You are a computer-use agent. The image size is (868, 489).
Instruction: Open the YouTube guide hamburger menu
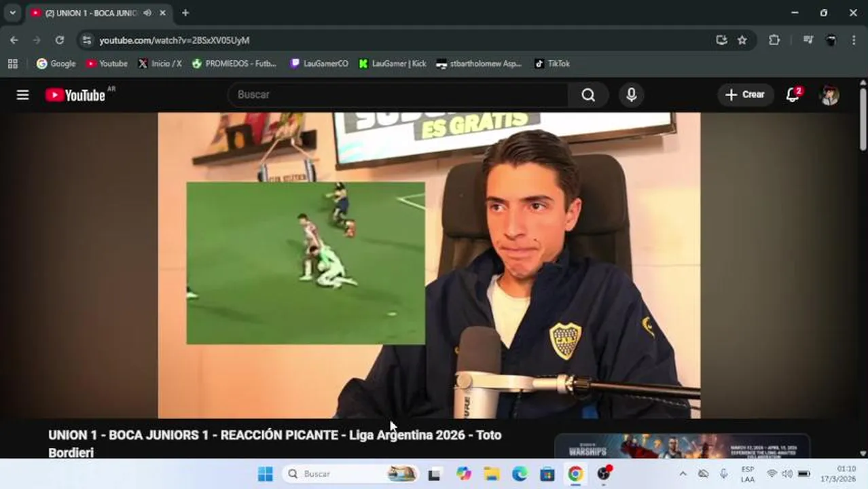tap(22, 95)
